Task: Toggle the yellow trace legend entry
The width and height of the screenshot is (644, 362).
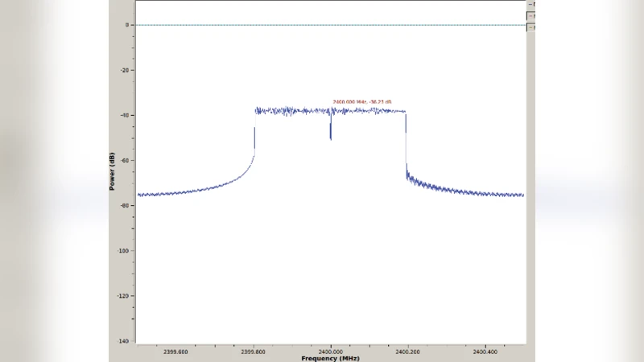Action: point(531,27)
